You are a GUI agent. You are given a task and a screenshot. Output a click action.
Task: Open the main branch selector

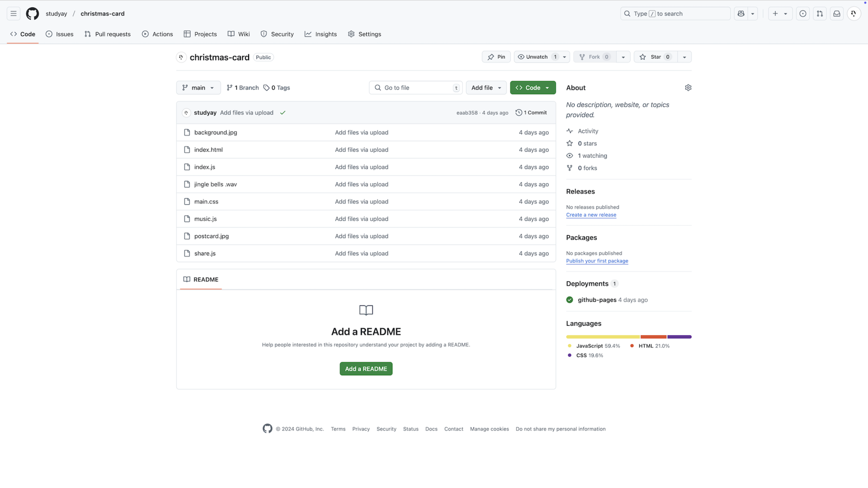[198, 88]
